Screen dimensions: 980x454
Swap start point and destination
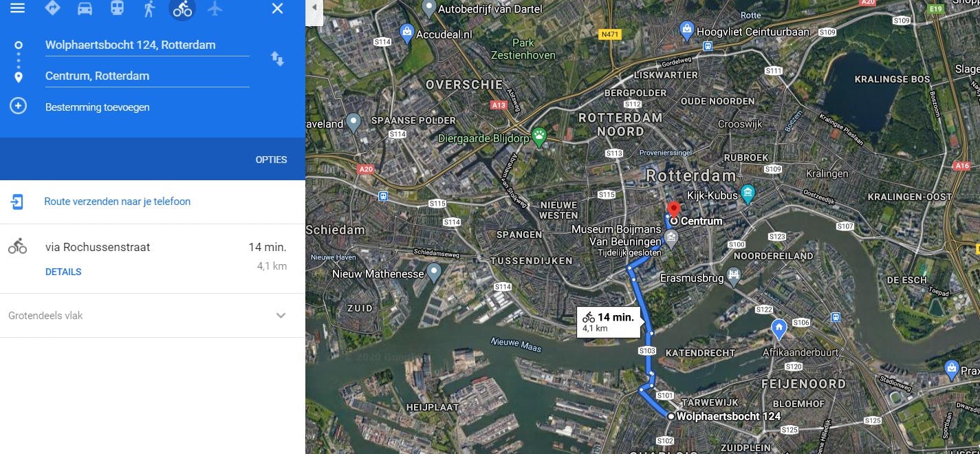coord(277,59)
